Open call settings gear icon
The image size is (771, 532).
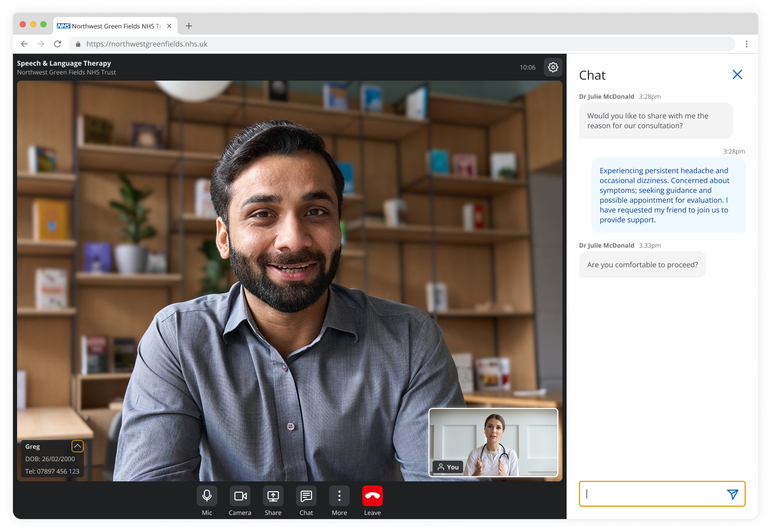(x=553, y=67)
